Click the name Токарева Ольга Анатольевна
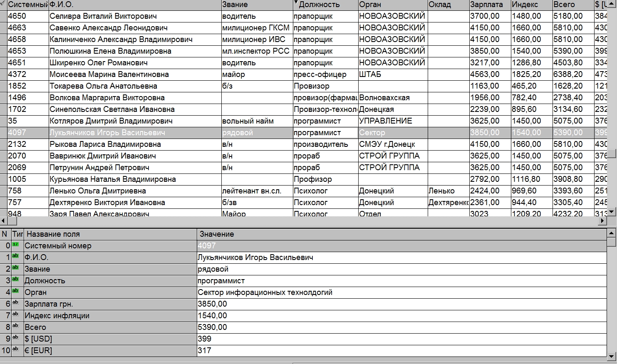Screen dimensions: 617x364 coord(103,86)
